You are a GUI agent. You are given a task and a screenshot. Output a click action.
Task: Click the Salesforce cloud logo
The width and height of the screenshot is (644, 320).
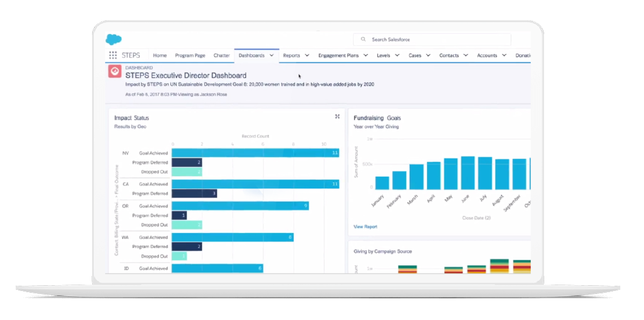(114, 39)
